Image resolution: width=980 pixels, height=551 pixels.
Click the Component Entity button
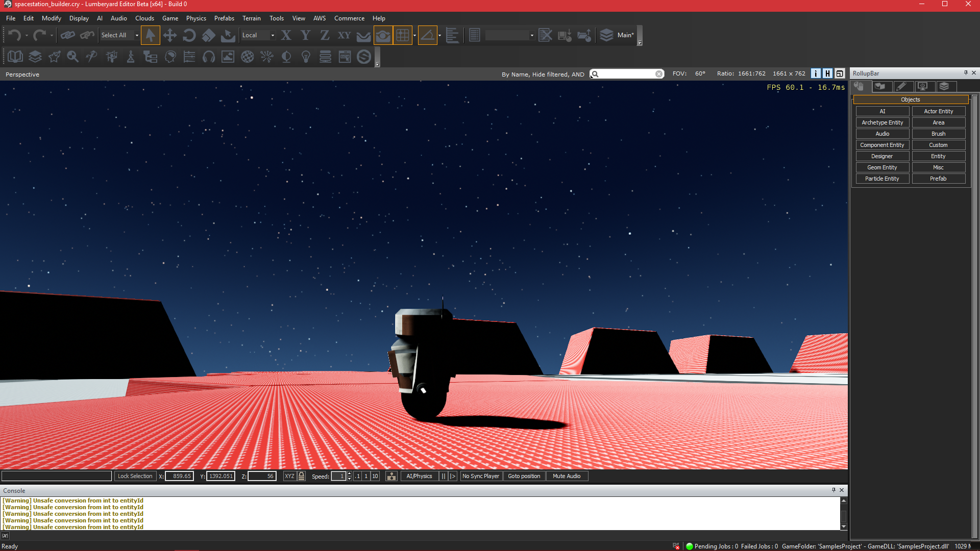881,145
